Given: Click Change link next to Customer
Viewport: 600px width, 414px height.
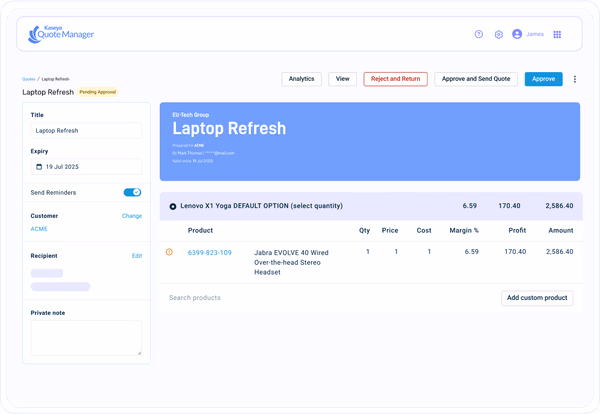Looking at the screenshot, I should (x=132, y=216).
